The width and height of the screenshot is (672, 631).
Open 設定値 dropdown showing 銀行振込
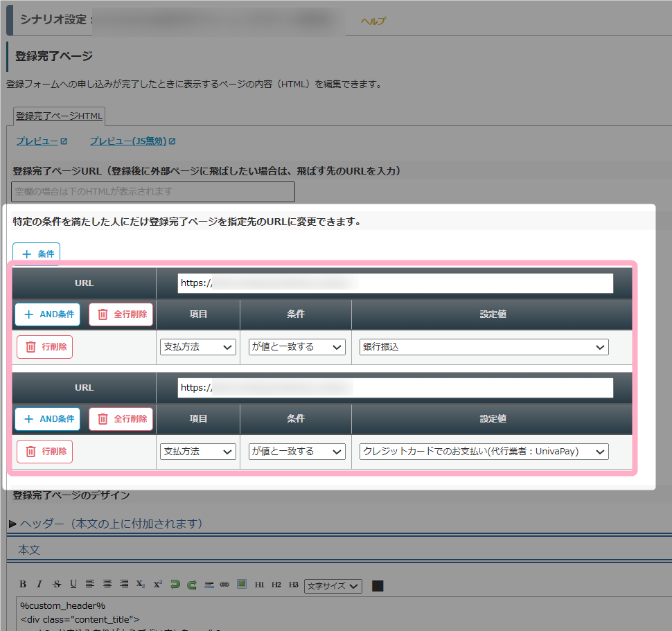[x=484, y=347]
